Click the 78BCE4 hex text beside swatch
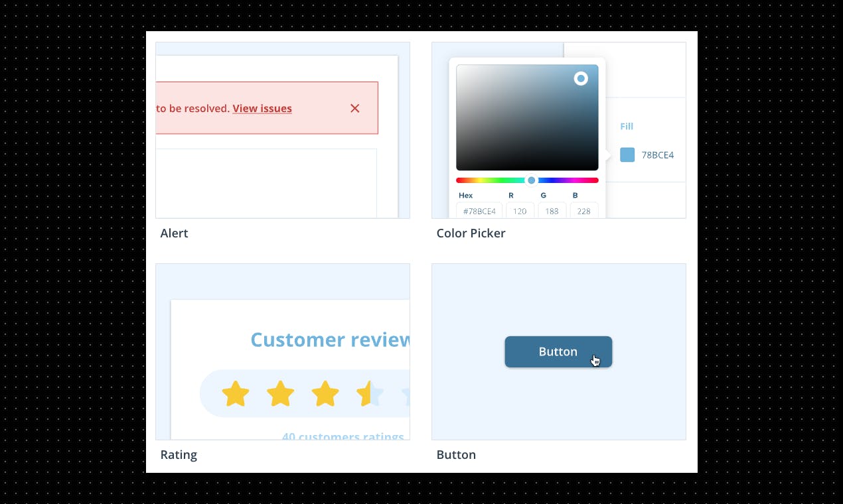The width and height of the screenshot is (843, 504). tap(658, 155)
